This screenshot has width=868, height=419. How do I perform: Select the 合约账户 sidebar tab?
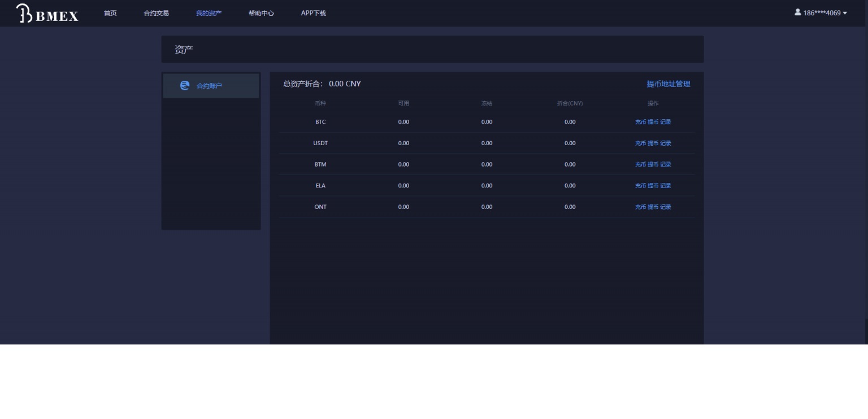click(x=210, y=86)
